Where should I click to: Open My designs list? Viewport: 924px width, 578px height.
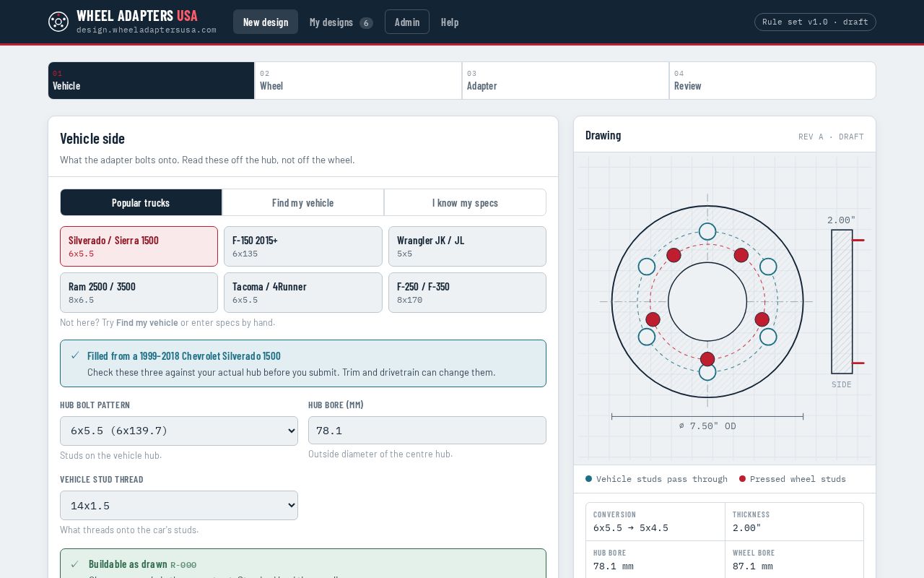click(341, 22)
